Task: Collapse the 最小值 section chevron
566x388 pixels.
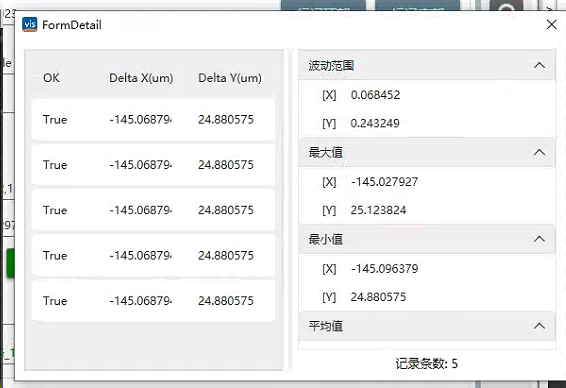Action: (539, 239)
